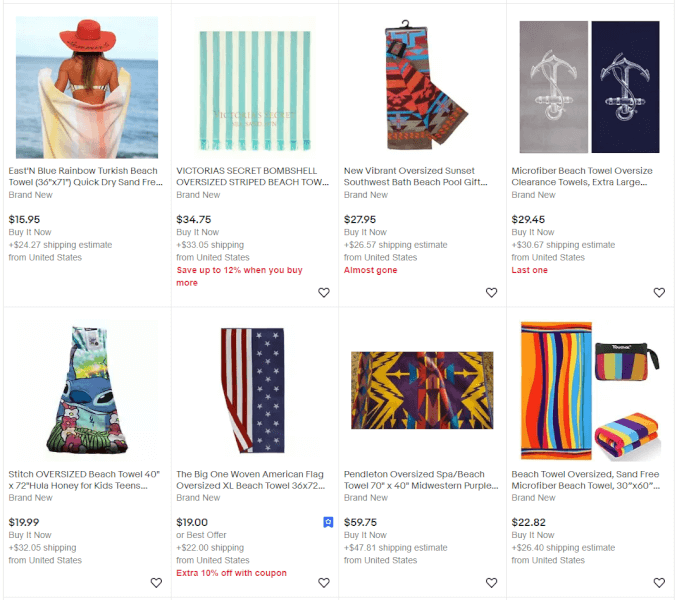Open Pendleton Oversized Spa/Beach Towel title link
The image size is (677, 600).
point(421,480)
